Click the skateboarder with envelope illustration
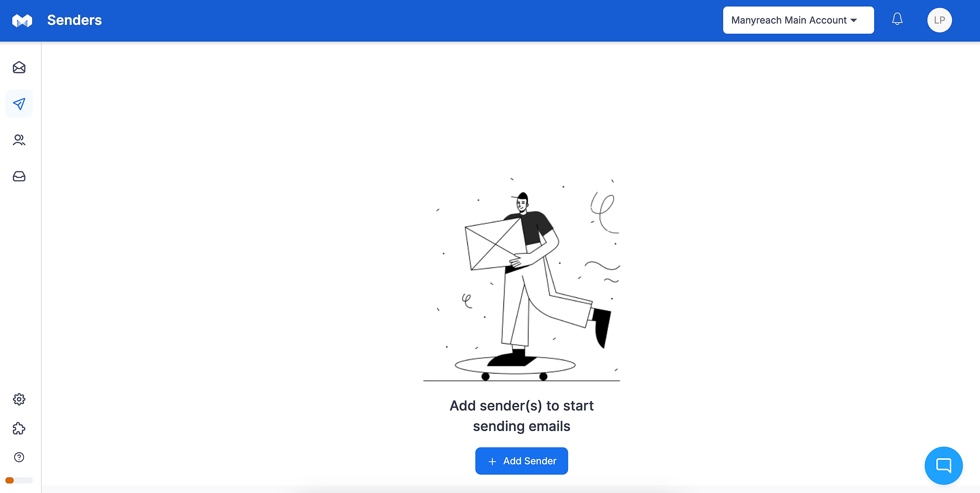 pos(521,280)
